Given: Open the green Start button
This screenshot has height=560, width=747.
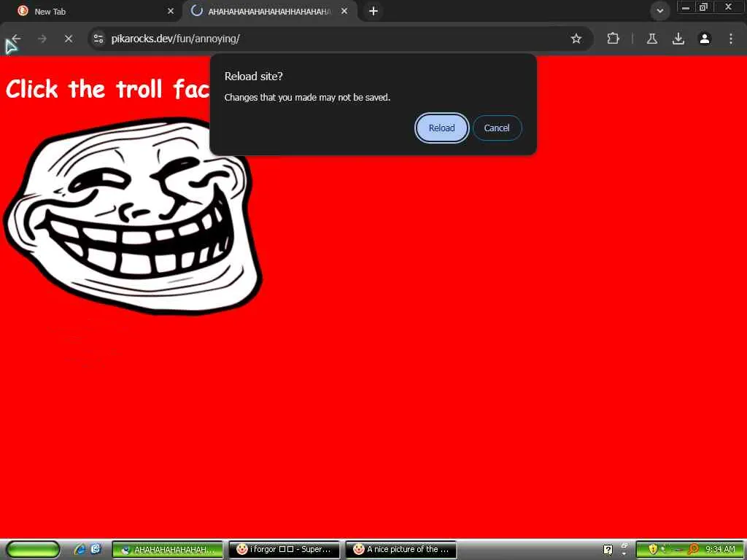Looking at the screenshot, I should [32, 550].
